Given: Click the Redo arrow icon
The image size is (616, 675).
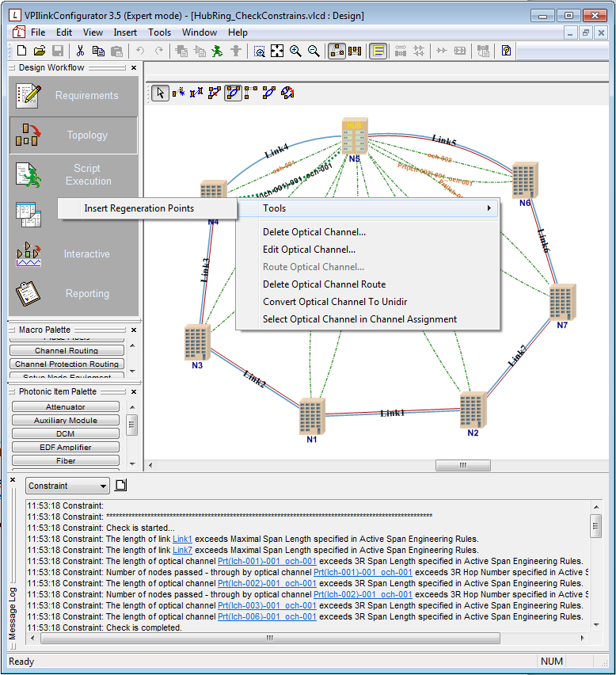Looking at the screenshot, I should [158, 51].
